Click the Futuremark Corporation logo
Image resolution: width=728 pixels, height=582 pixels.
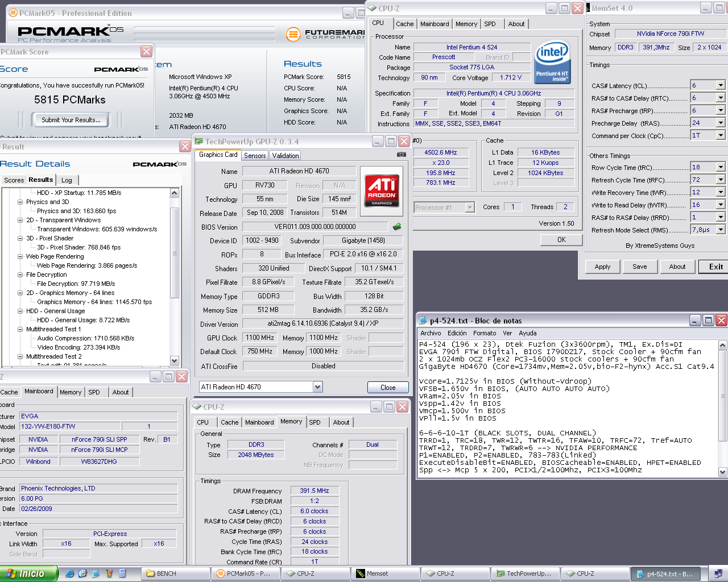click(325, 34)
